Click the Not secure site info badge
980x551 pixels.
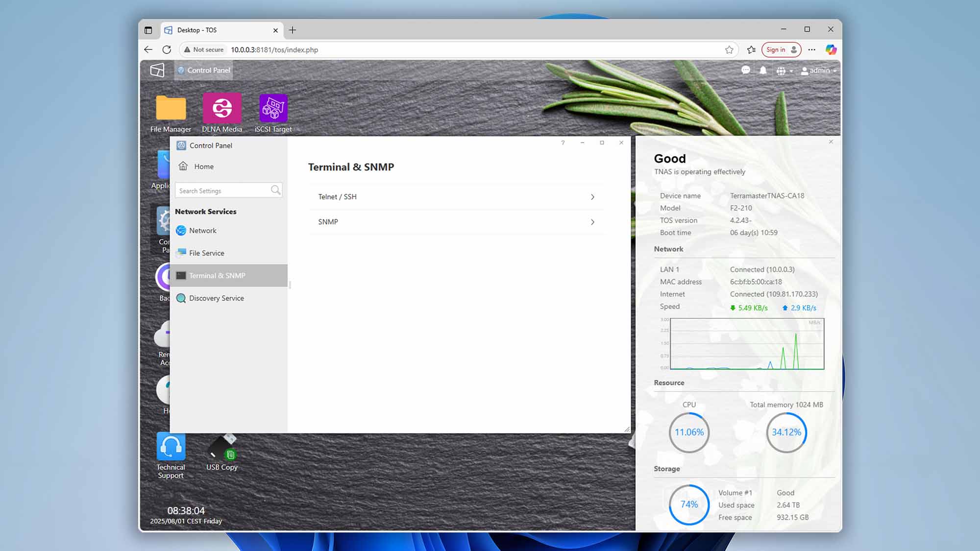click(x=203, y=49)
